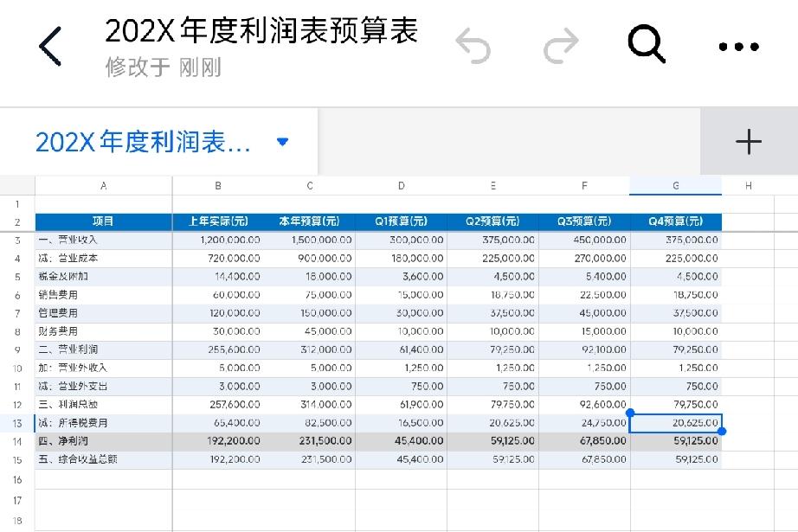The image size is (798, 532).
Task: Click value 30,000.00 in row 7 Q1
Action: 420,313
